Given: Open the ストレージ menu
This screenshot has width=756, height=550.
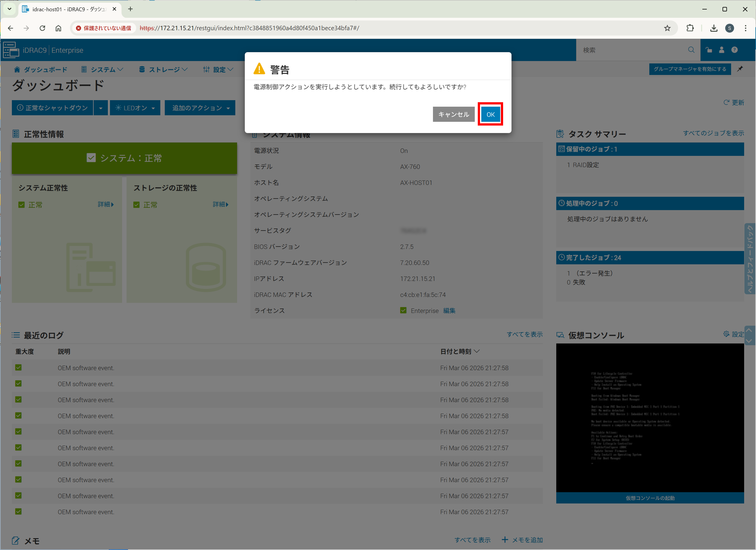Looking at the screenshot, I should (163, 69).
